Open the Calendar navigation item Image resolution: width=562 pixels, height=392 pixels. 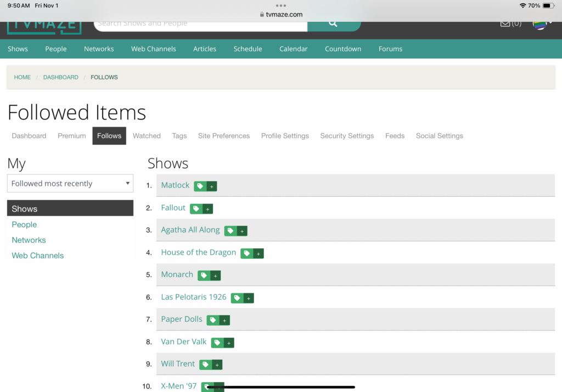[x=294, y=49]
